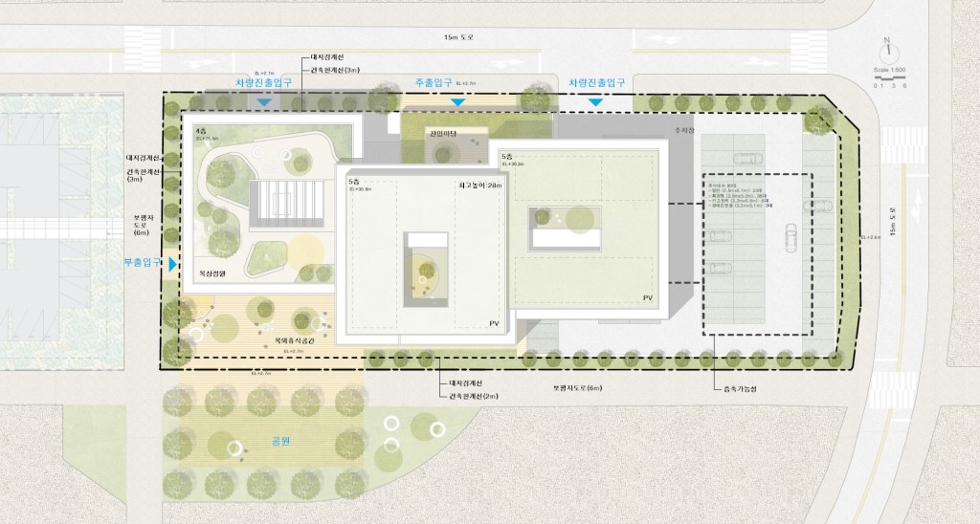This screenshot has width=980, height=524.
Task: Select the vertically oriented car in parking aisle
Action: tap(791, 237)
